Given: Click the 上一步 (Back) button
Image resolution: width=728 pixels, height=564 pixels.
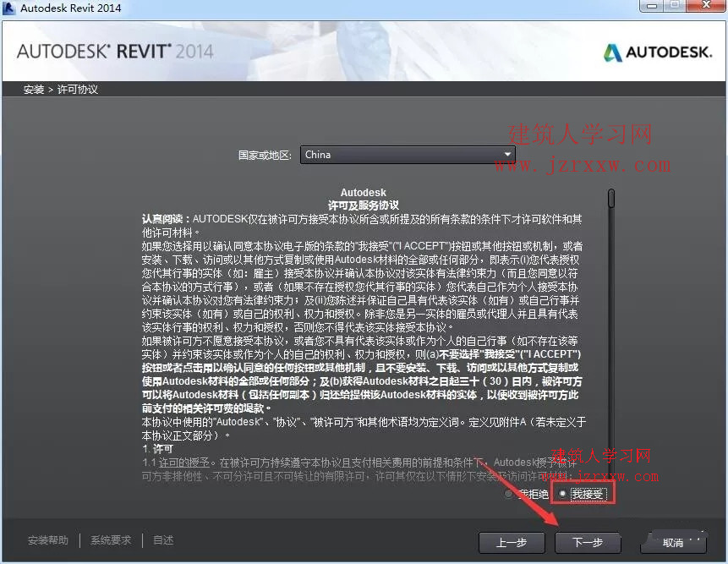Looking at the screenshot, I should click(512, 542).
